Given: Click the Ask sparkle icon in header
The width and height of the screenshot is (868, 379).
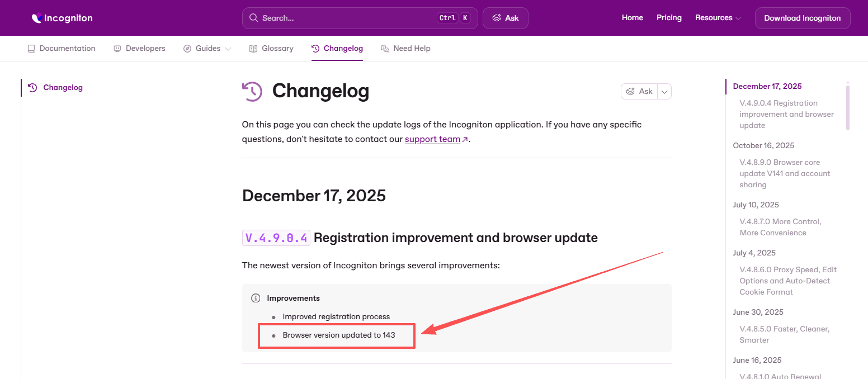Looking at the screenshot, I should coord(497,18).
